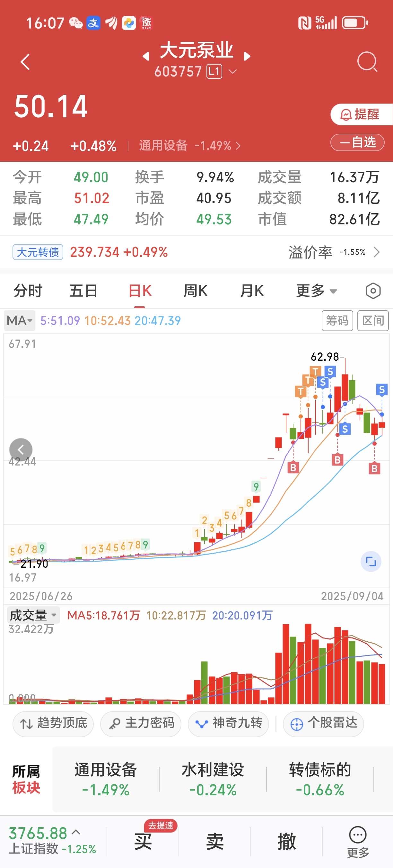The image size is (393, 868).
Task: Switch to 月K tab
Action: tap(252, 291)
